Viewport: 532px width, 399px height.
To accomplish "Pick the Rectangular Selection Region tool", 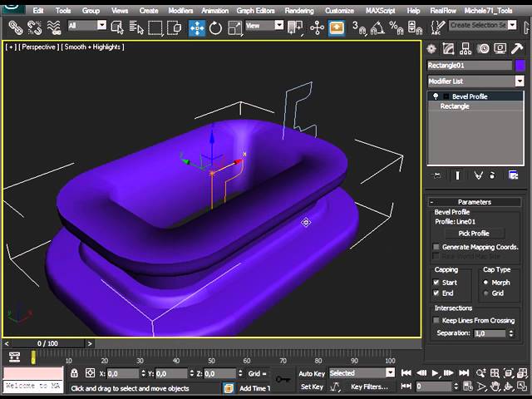I will pyautogui.click(x=155, y=27).
